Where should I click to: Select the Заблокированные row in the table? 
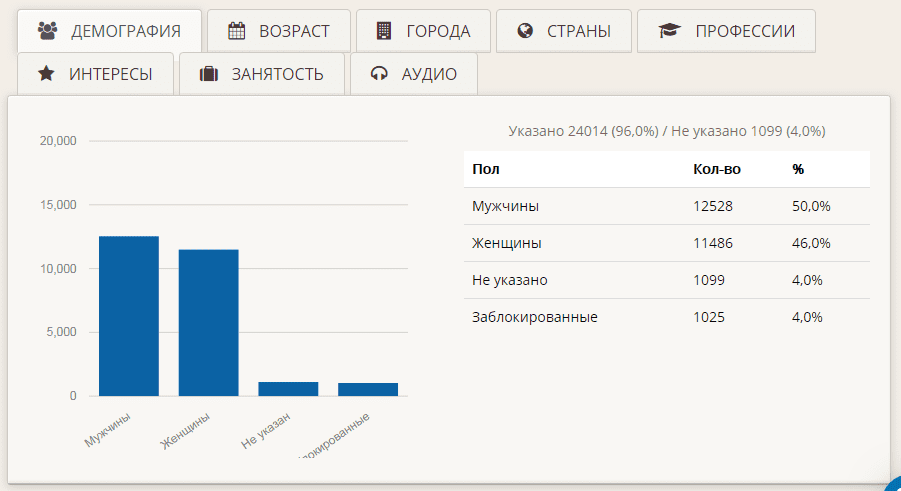click(534, 317)
